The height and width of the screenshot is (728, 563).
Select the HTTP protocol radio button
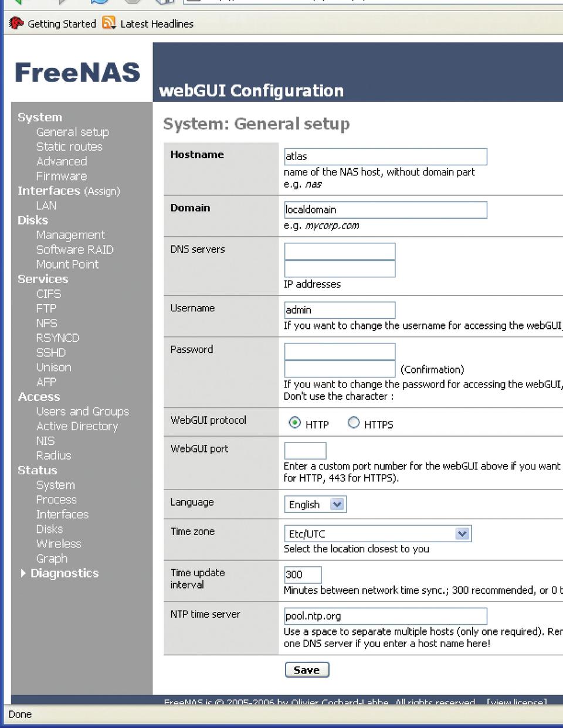[295, 423]
